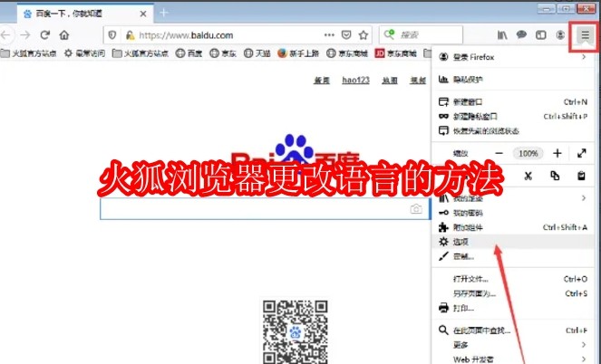Click the Baidu search input box
Screen dimensions: 601x364
pyautogui.click(x=265, y=209)
